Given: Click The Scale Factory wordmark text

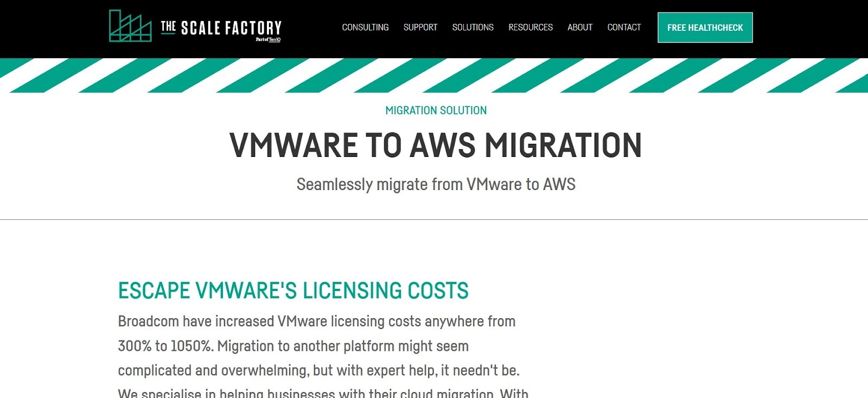Looking at the screenshot, I should tap(221, 27).
